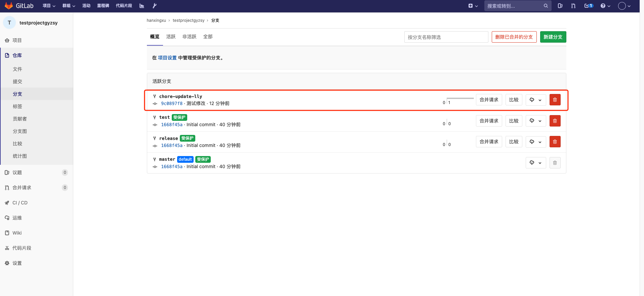Open the help question mark menu
This screenshot has height=296, width=644.
click(605, 6)
